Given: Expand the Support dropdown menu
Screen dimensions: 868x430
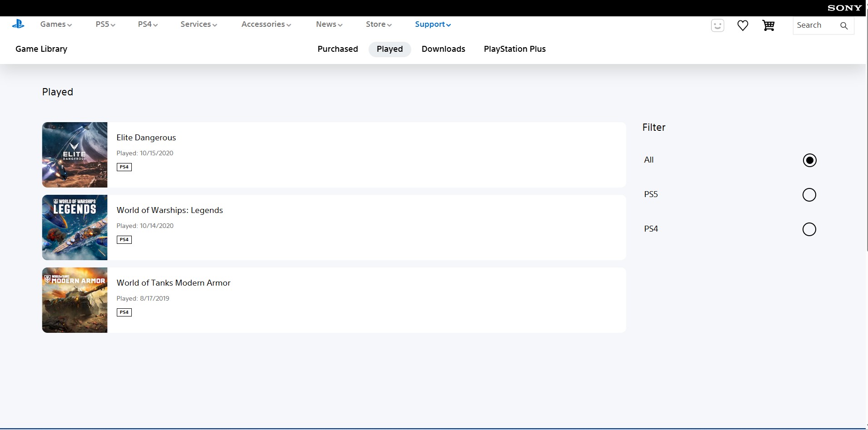Looking at the screenshot, I should [433, 25].
